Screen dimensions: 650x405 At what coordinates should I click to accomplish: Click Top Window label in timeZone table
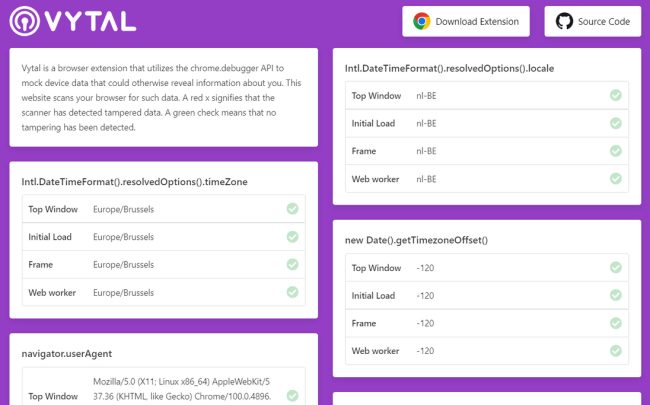[x=53, y=209]
